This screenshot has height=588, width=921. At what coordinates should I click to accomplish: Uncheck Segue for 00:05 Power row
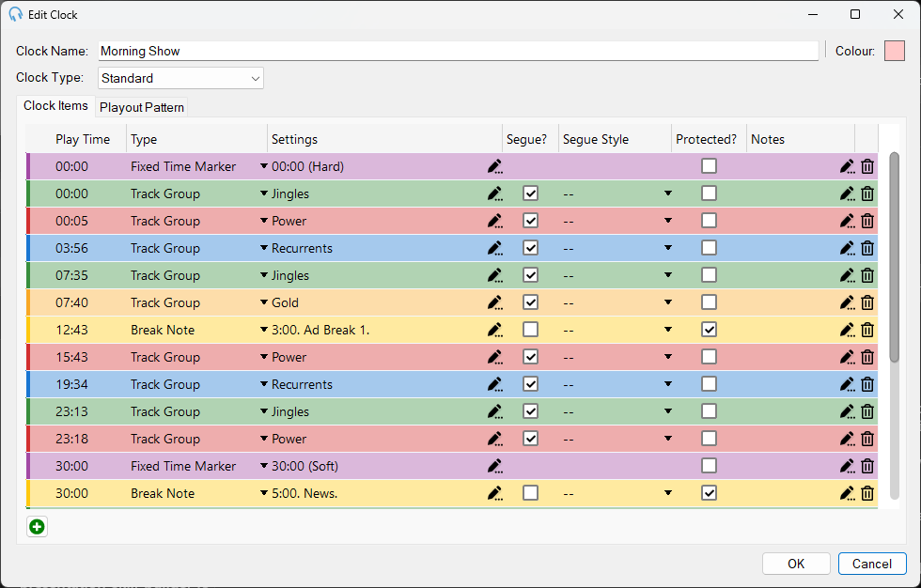point(530,221)
